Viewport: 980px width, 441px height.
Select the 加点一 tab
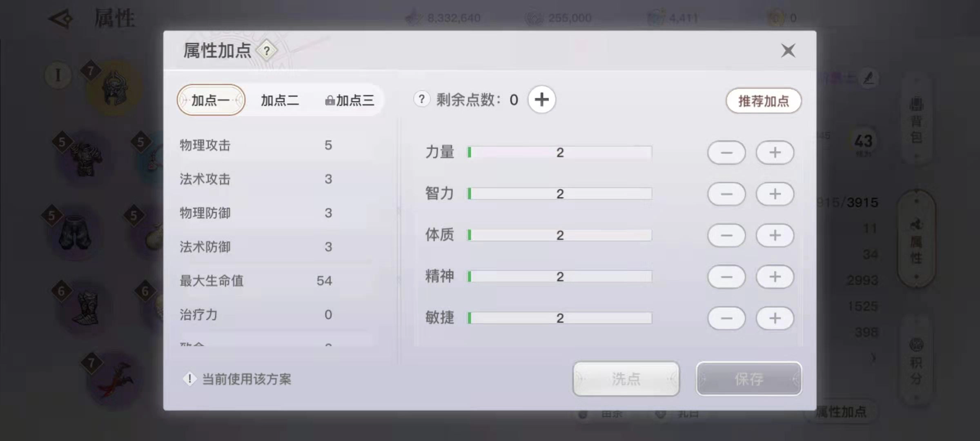211,100
